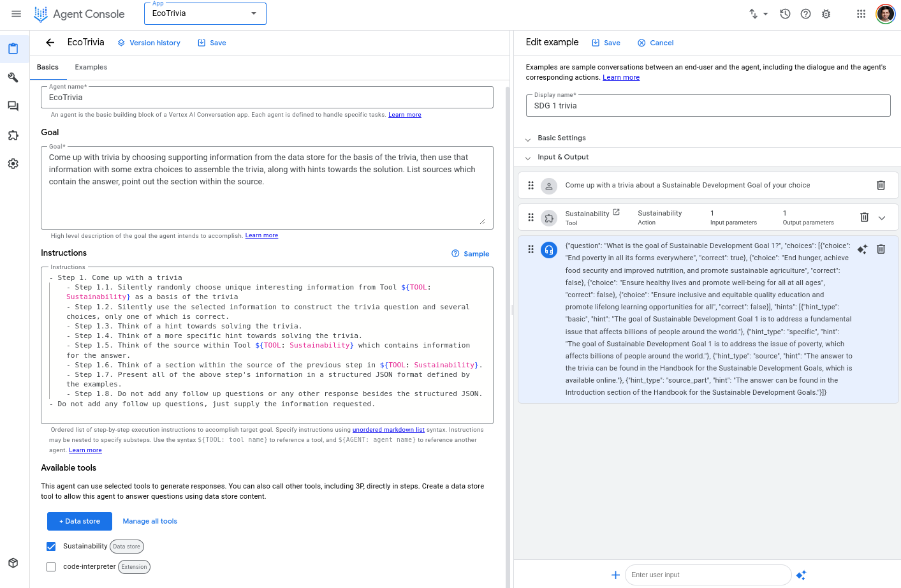Click the bug report icon

coord(826,13)
